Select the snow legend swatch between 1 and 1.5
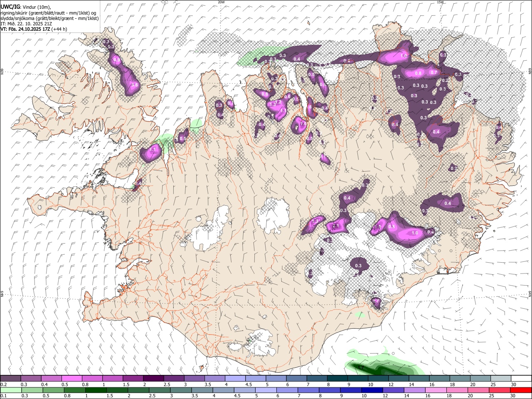 (113, 379)
